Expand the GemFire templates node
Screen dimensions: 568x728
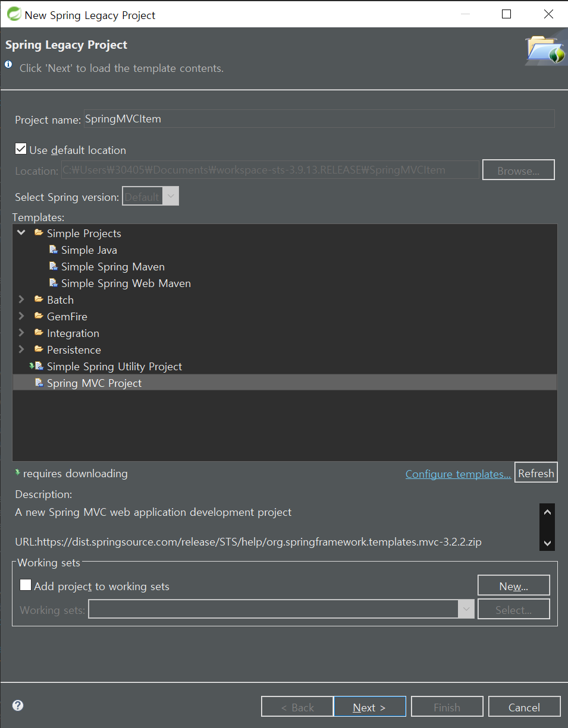click(21, 316)
